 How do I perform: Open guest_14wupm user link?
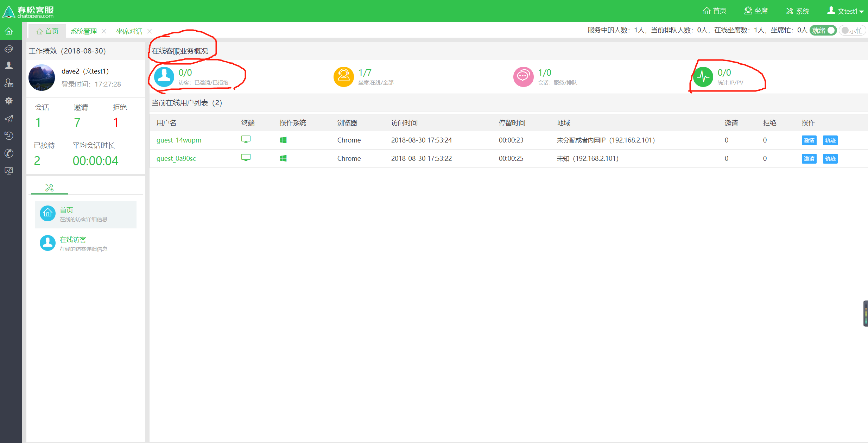click(179, 140)
